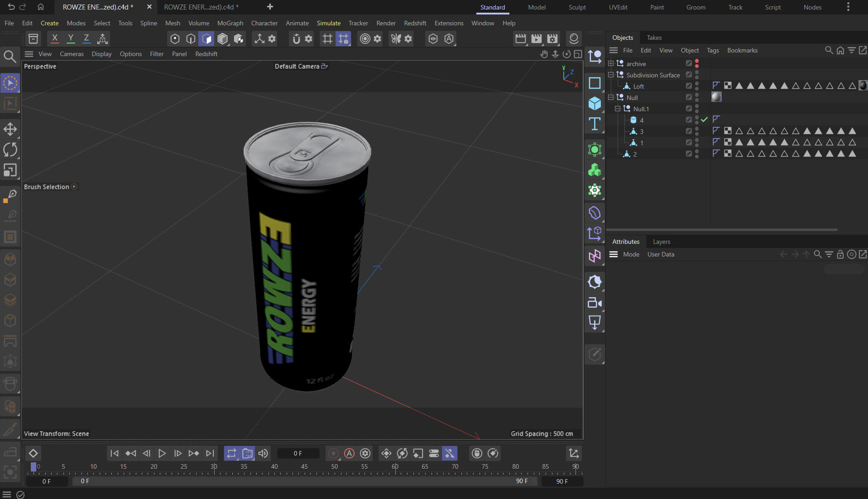The width and height of the screenshot is (868, 499).
Task: Select the Rotate tool
Action: (x=10, y=150)
